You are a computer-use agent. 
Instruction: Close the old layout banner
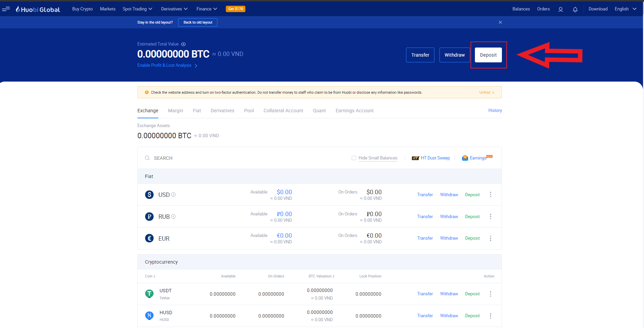(x=500, y=22)
